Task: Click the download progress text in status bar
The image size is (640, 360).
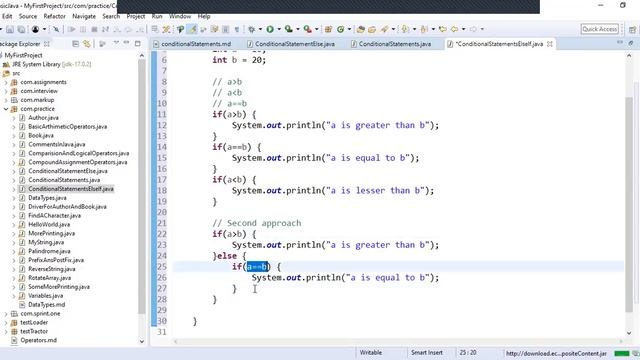Action: tap(556, 353)
